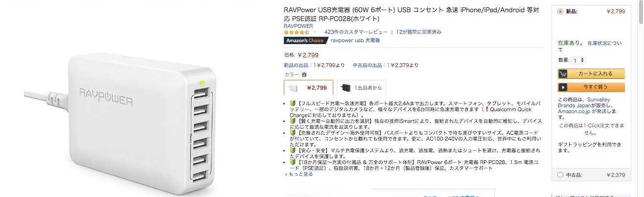
Task: Open the RAVPOWER brand link
Action: (298, 26)
